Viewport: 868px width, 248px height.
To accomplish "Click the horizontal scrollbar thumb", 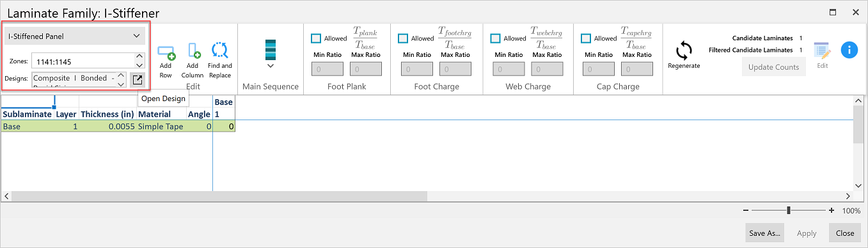I will point(219,196).
